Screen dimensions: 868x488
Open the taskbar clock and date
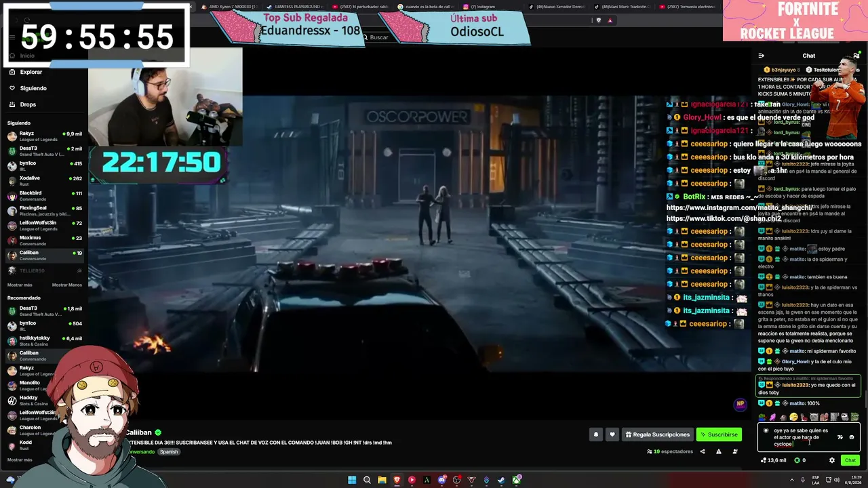tap(854, 480)
